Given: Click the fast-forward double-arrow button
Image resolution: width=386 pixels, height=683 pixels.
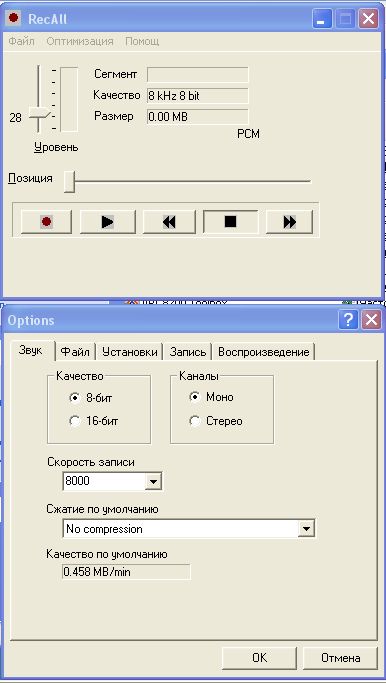Looking at the screenshot, I should pos(289,222).
